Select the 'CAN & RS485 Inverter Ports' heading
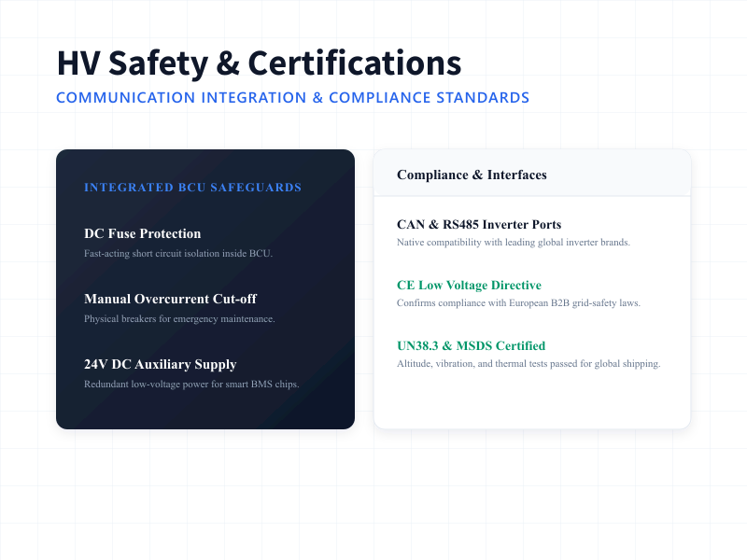Screen dimensions: 747x560 pyautogui.click(x=479, y=224)
